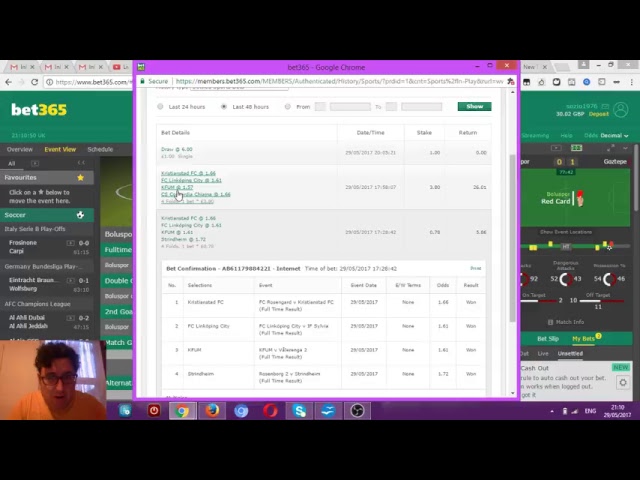The width and height of the screenshot is (640, 480).
Task: Select the From date range radio button
Action: [288, 107]
